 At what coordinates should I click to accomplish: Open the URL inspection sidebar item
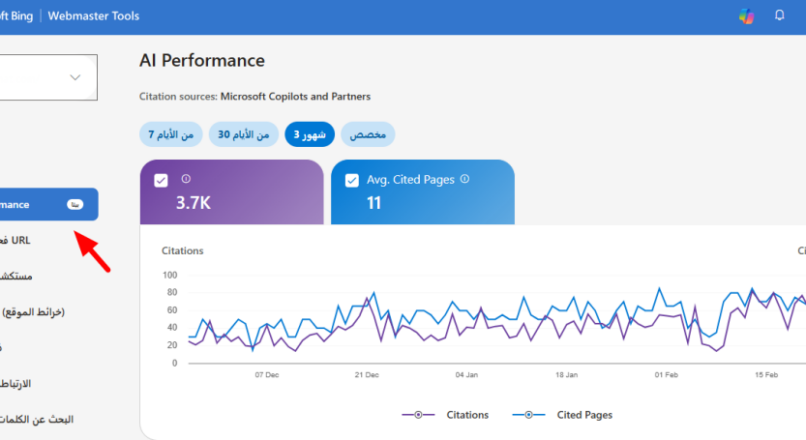[x=15, y=241]
